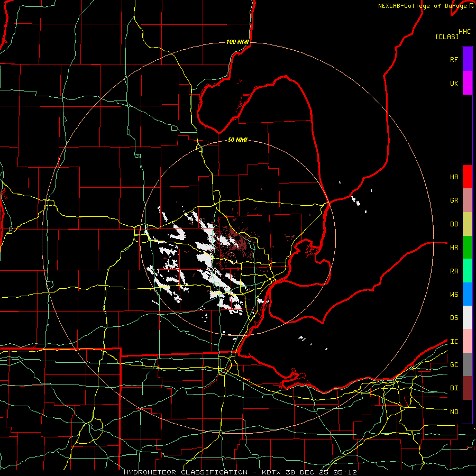Click the 30 DEC 25 date text
Image resolution: width=476 pixels, height=476 pixels.
click(307, 472)
